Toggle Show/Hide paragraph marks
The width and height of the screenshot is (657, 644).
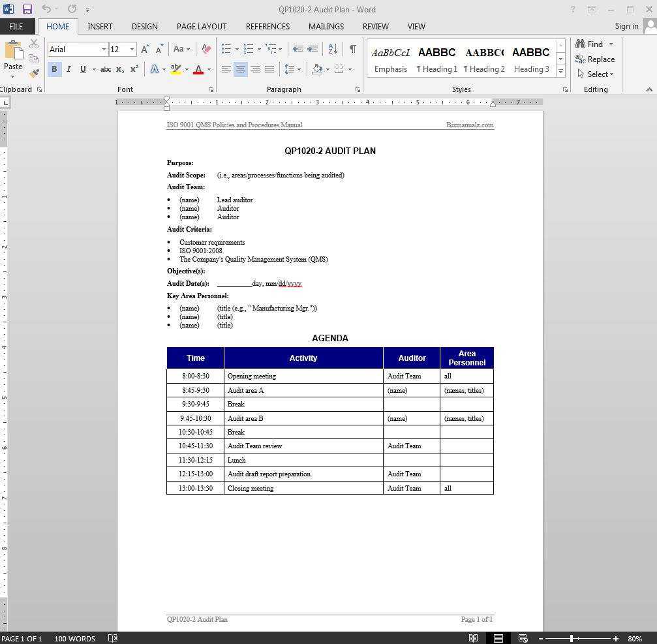point(352,49)
